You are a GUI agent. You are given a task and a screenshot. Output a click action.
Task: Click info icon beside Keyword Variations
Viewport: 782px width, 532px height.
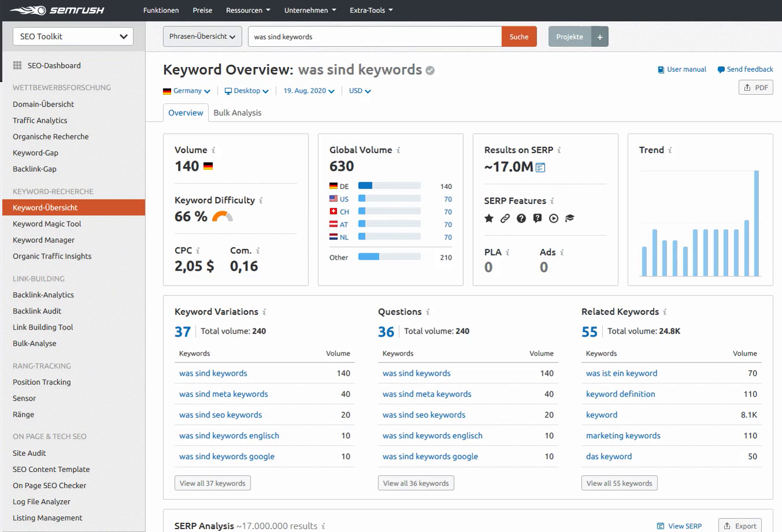[264, 312]
